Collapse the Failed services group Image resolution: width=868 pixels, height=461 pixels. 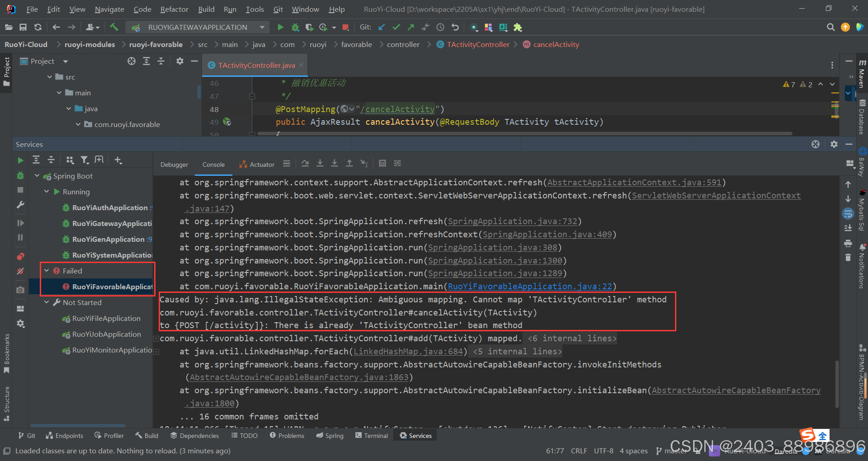pos(47,271)
